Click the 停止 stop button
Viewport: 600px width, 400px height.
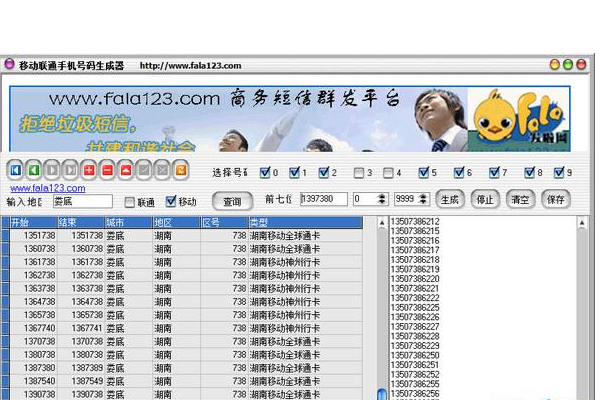point(485,199)
